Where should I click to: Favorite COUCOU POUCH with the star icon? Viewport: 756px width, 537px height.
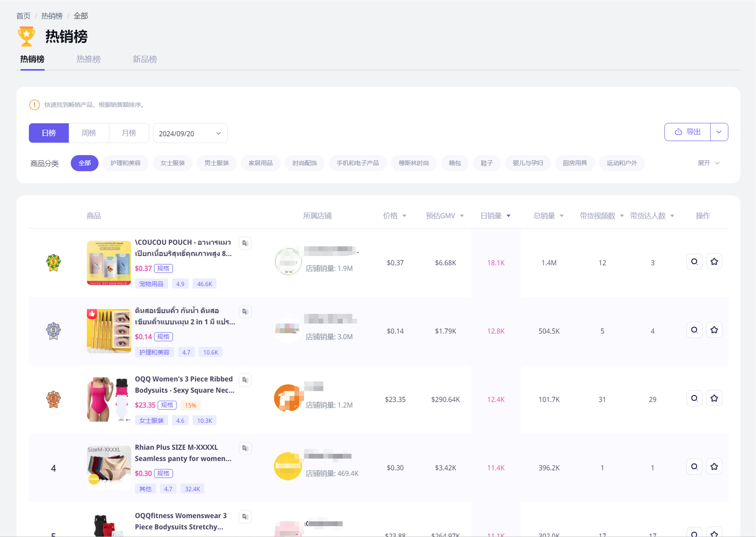(x=714, y=262)
